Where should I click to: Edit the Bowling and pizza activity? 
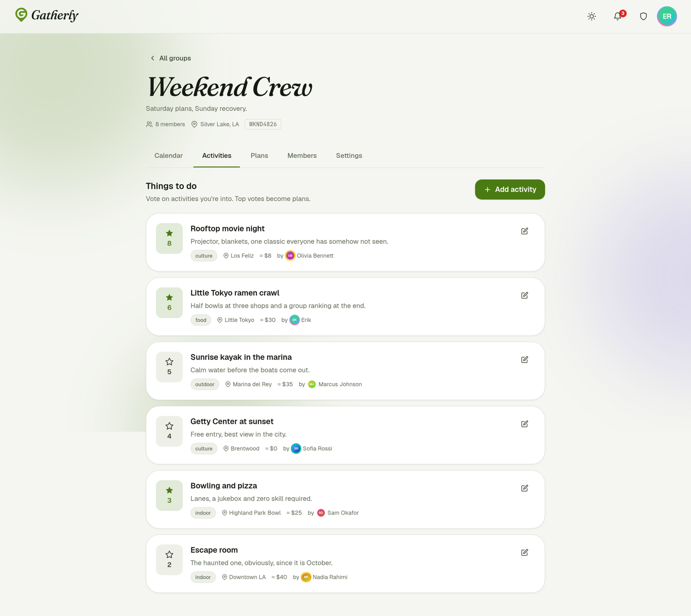pyautogui.click(x=524, y=488)
